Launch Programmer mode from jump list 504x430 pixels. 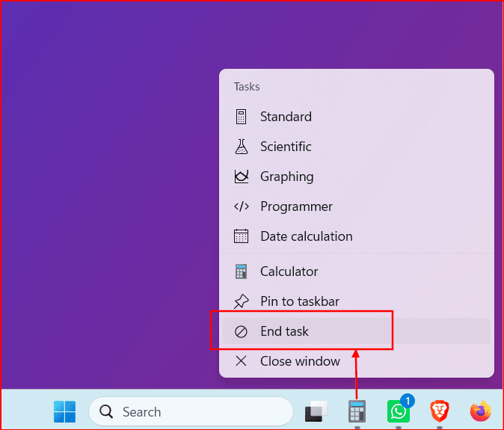point(357,206)
